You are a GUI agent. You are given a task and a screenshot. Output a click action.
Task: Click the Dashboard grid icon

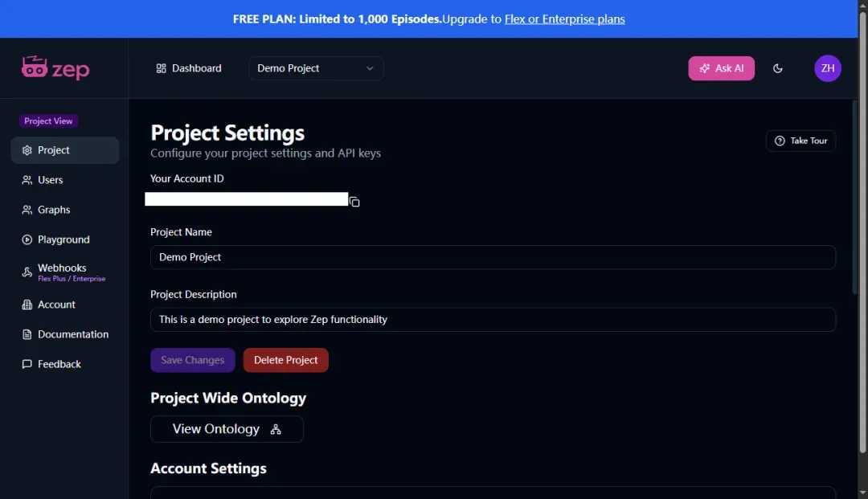coord(161,68)
